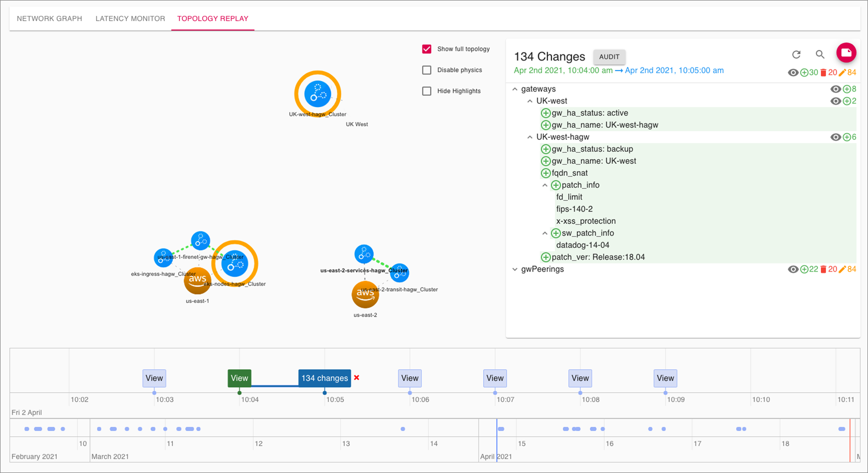Click the added count 22 on gwPeerings row
This screenshot has height=473, width=868.
[809, 270]
